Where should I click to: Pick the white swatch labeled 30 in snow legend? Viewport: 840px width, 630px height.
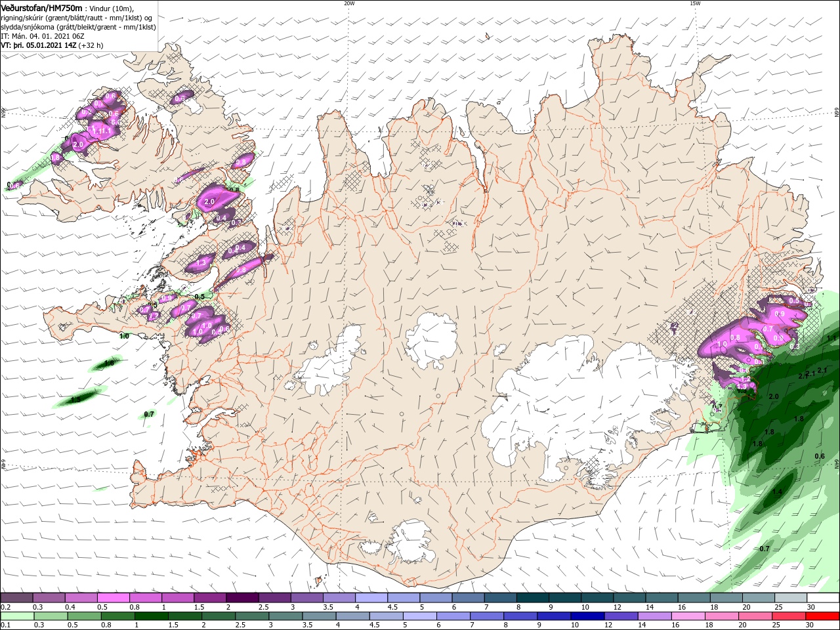pyautogui.click(x=824, y=598)
